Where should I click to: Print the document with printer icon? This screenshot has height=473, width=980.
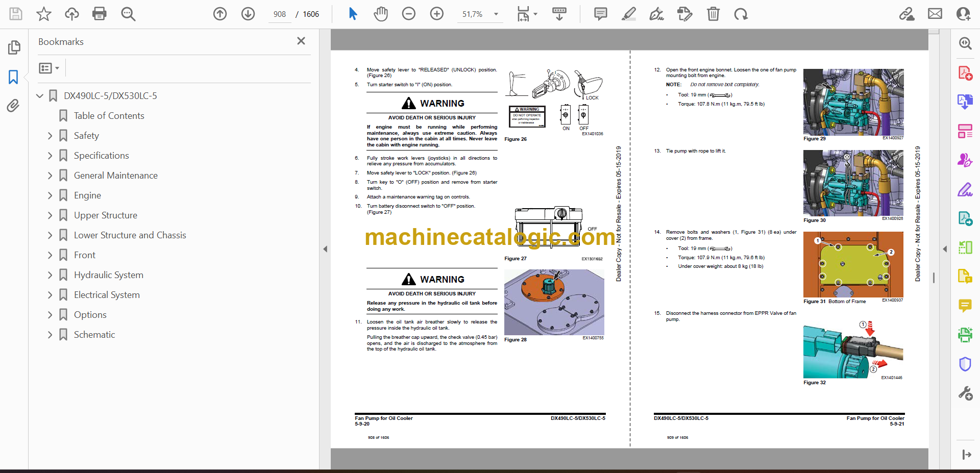pyautogui.click(x=100, y=14)
